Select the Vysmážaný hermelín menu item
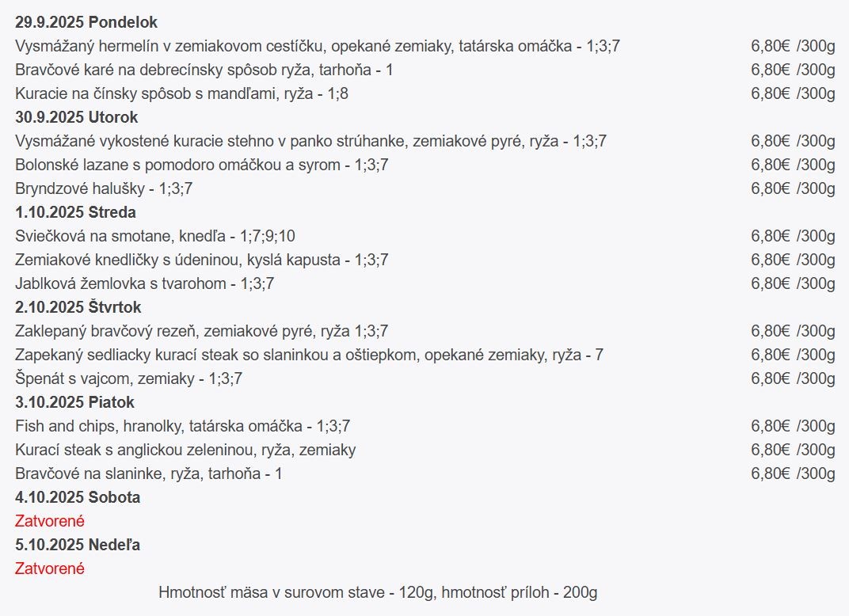This screenshot has height=616, width=849. click(x=317, y=46)
